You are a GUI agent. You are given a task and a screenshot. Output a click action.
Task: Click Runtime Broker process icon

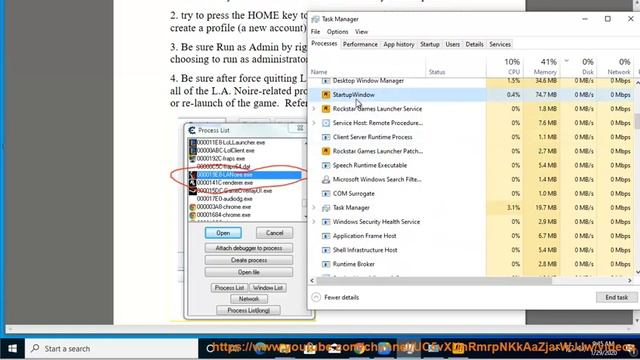point(326,264)
